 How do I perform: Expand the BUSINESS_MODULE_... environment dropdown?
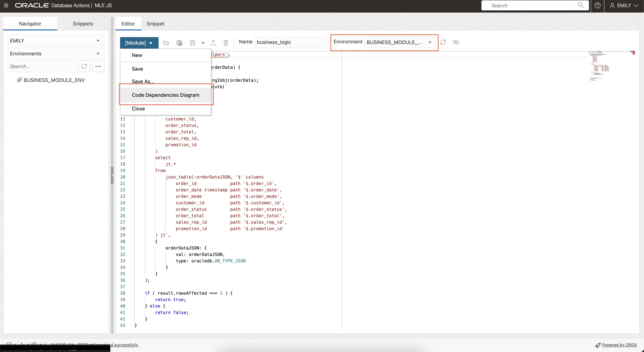430,42
